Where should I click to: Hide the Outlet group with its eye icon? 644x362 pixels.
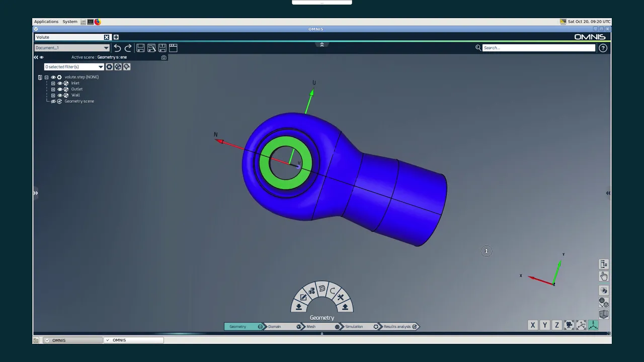pos(59,89)
